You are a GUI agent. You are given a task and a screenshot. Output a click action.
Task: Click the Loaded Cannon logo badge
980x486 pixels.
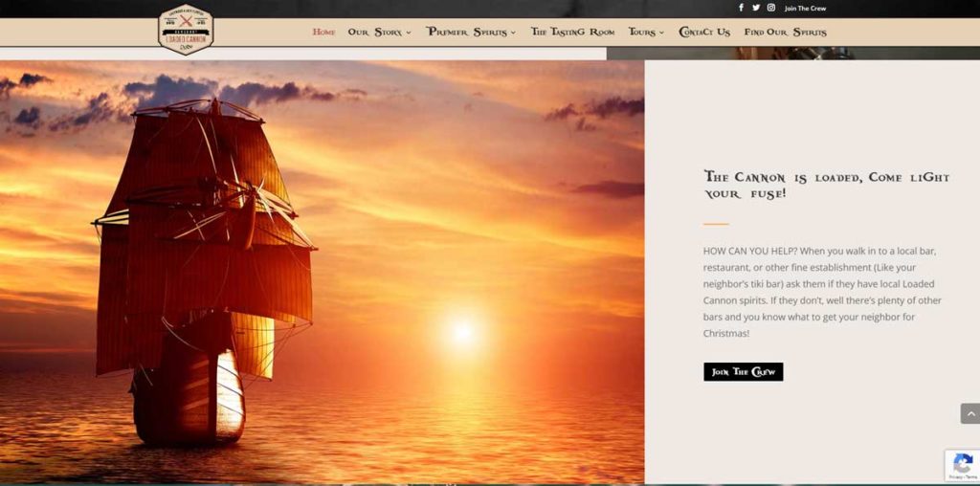coord(186,30)
